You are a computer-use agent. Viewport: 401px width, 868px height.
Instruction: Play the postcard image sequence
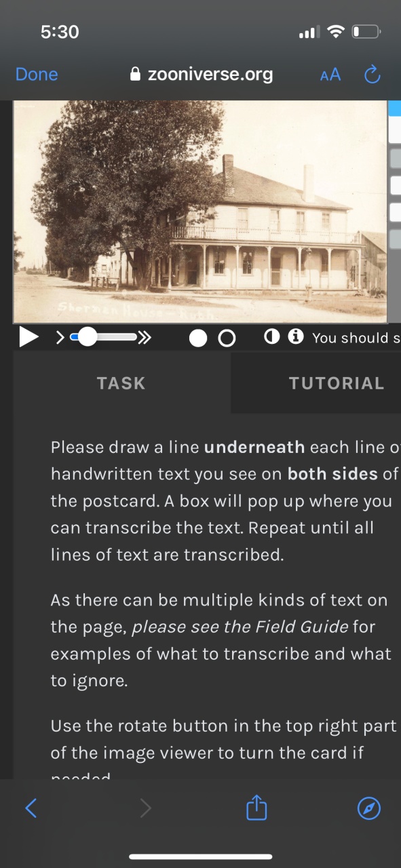point(28,336)
